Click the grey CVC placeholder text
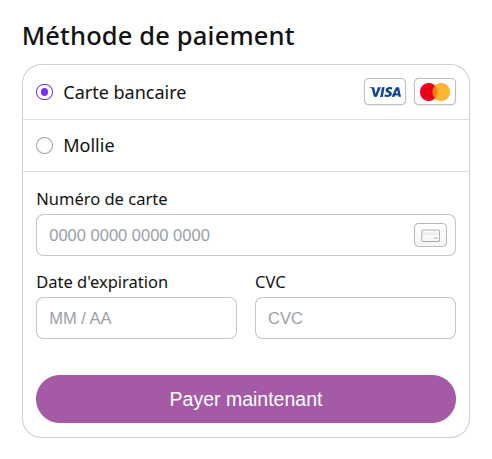492x459 pixels. [x=285, y=318]
